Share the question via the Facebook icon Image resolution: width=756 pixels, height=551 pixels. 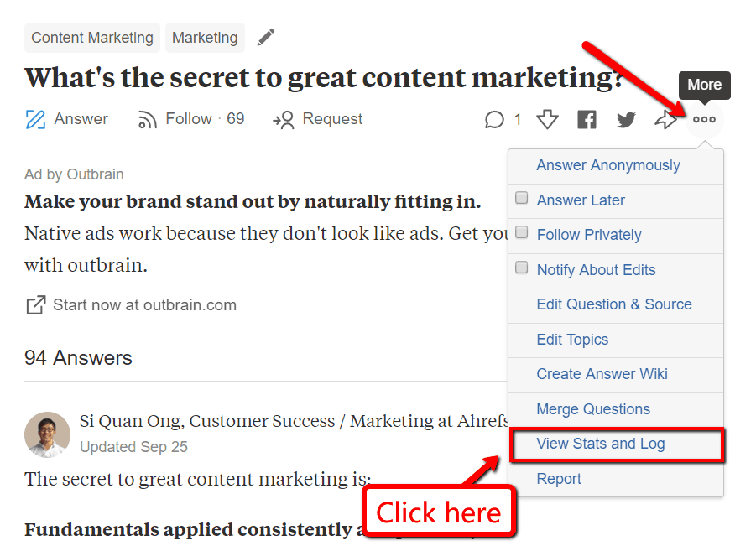[587, 119]
